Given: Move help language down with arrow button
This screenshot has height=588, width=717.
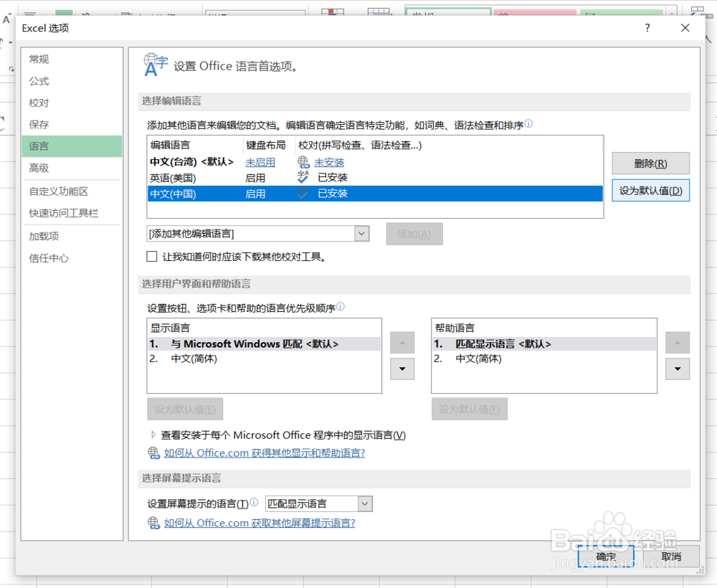Looking at the screenshot, I should click(678, 369).
